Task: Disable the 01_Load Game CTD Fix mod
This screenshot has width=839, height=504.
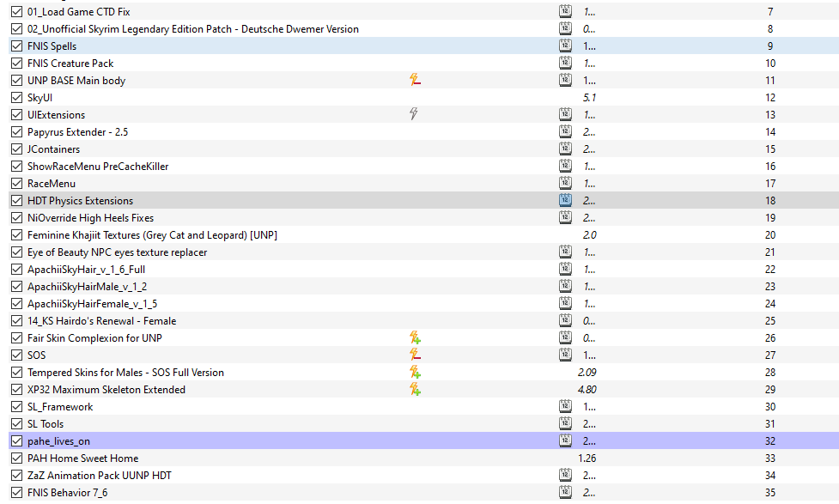Action: [16, 11]
